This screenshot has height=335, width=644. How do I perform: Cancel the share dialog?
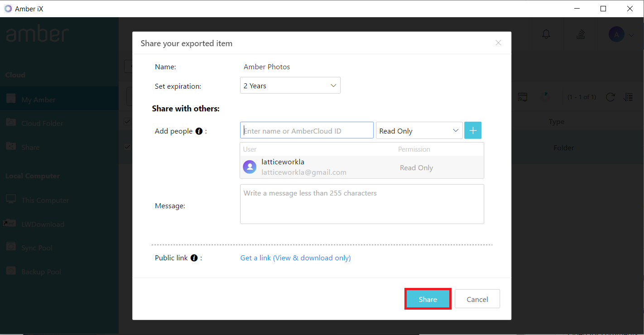click(477, 299)
